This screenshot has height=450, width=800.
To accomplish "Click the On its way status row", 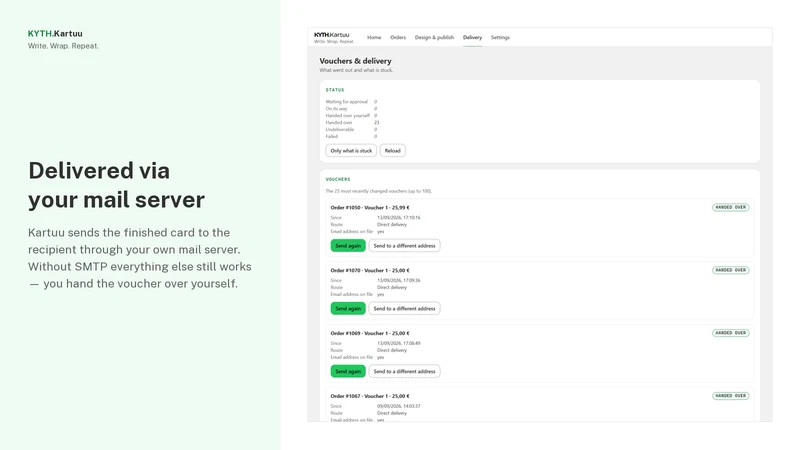I will tap(352, 109).
